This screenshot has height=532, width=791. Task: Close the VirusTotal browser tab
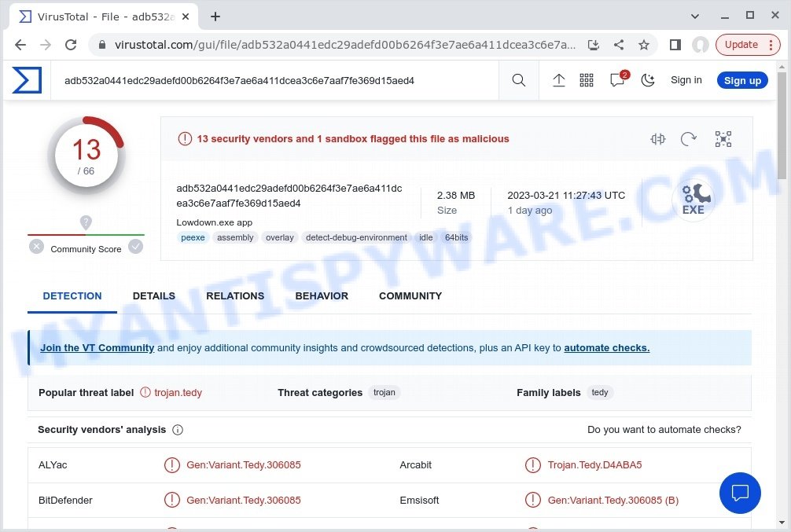pyautogui.click(x=186, y=17)
